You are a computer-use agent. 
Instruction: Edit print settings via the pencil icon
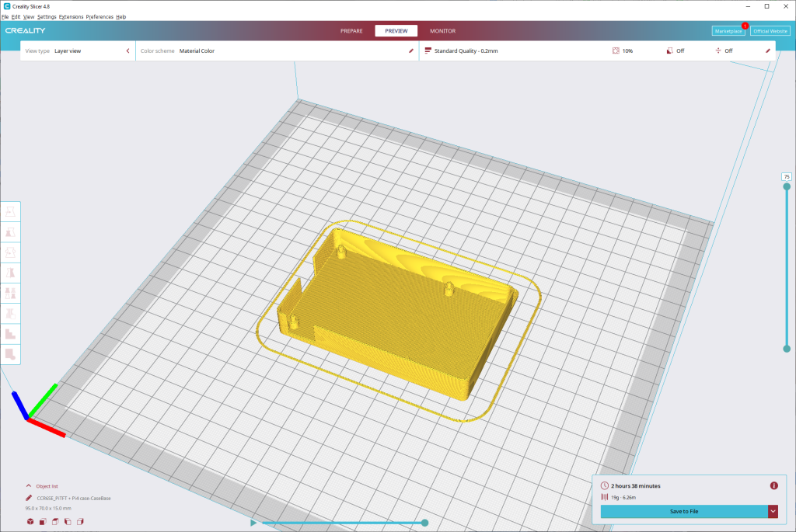pos(768,50)
